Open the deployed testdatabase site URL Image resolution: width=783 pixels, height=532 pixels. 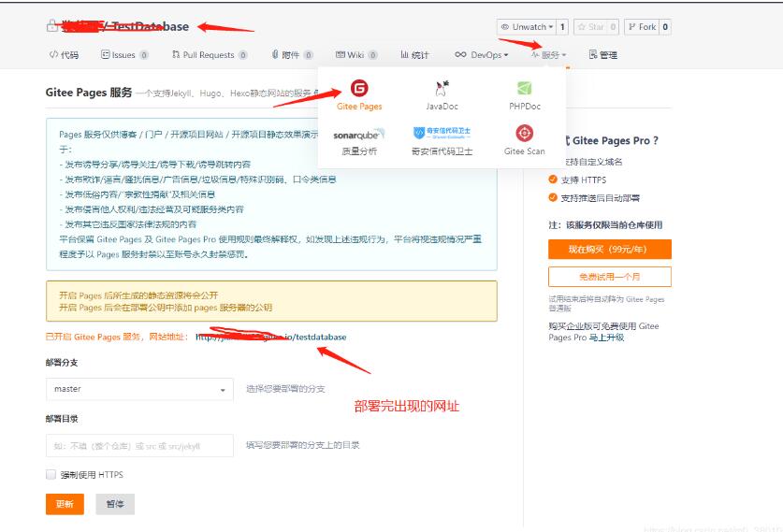[x=271, y=337]
